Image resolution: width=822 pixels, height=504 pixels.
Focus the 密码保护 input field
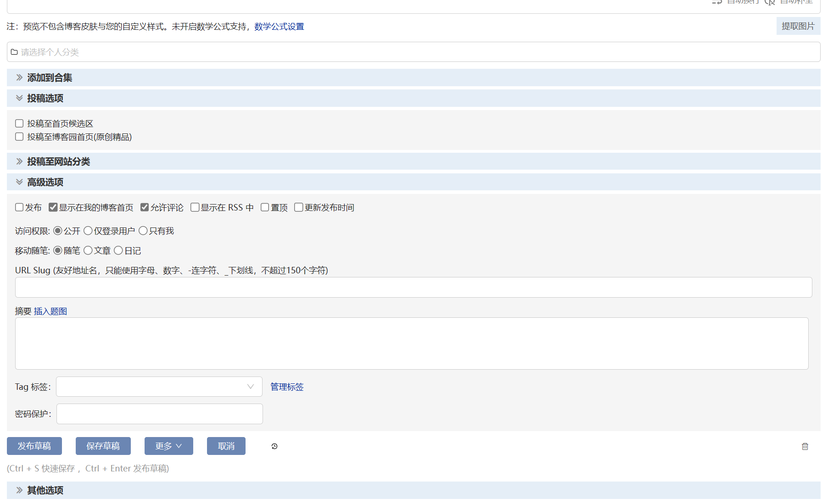(x=160, y=414)
